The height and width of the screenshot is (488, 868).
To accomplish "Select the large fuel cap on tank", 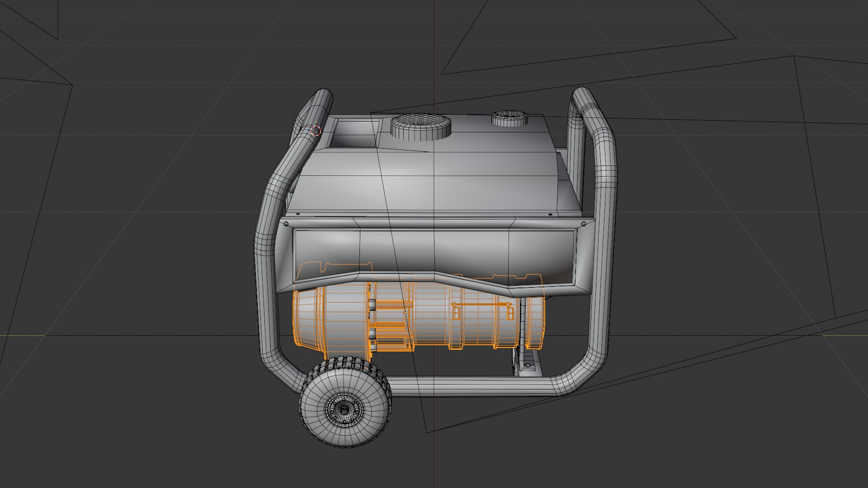I will pyautogui.click(x=421, y=127).
